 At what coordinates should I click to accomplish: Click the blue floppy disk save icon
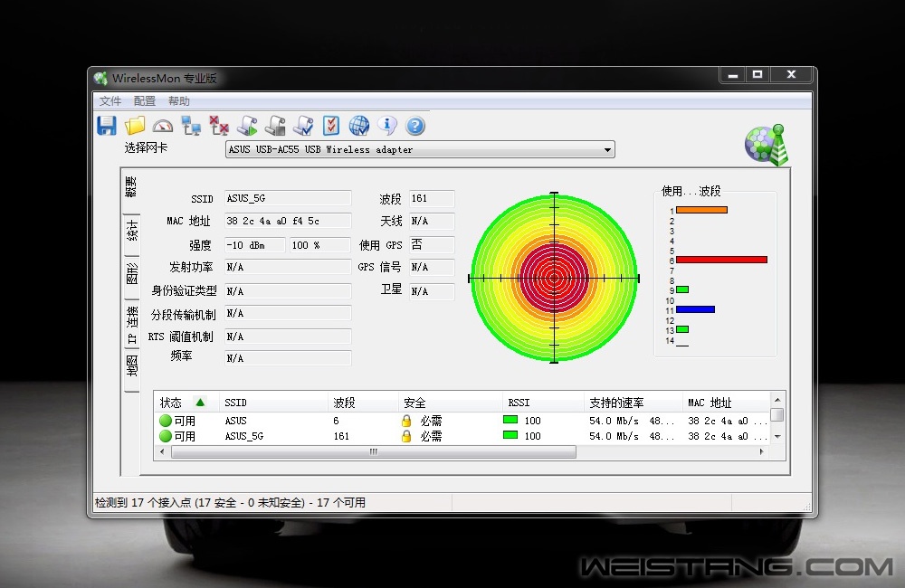107,125
